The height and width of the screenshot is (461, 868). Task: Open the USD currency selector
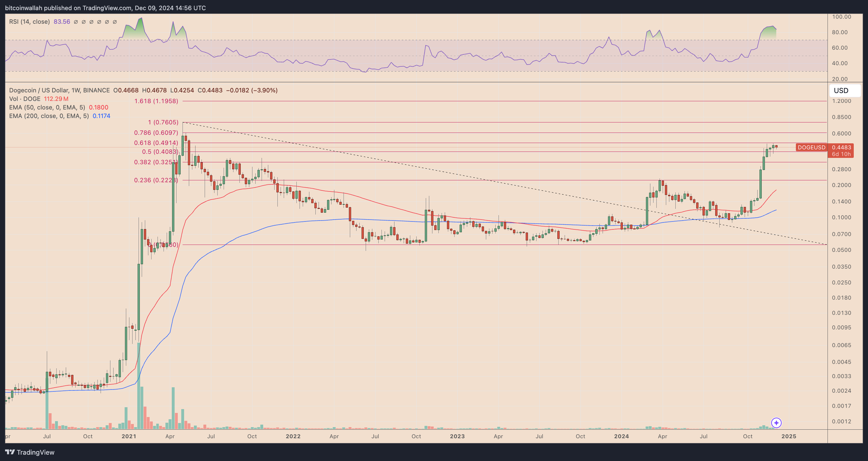pyautogui.click(x=845, y=90)
